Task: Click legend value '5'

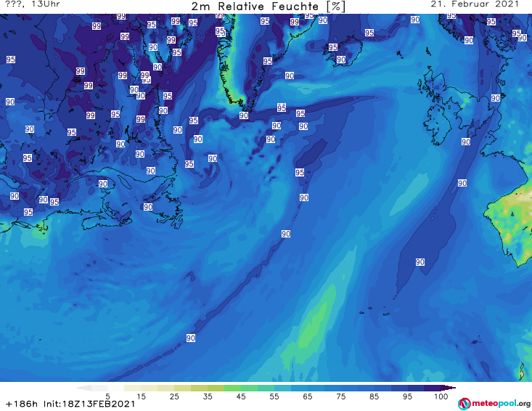Action: click(x=107, y=396)
